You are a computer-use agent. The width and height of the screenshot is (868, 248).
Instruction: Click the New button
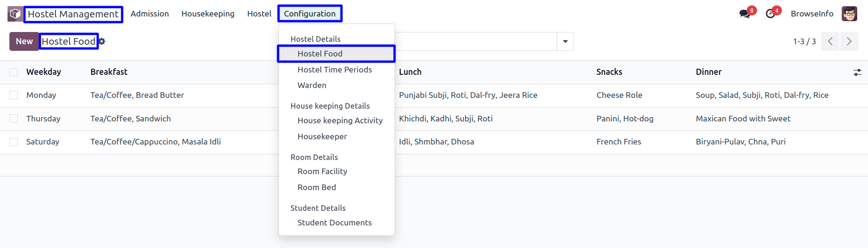(24, 41)
